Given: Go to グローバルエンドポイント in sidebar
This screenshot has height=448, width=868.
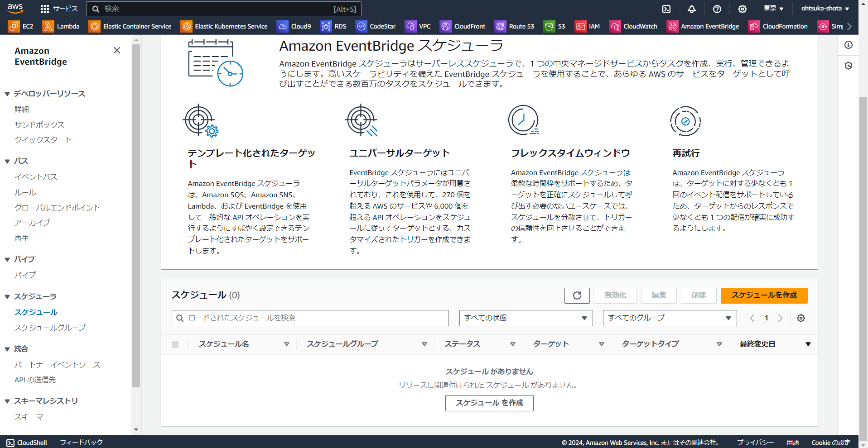Looking at the screenshot, I should (x=57, y=208).
